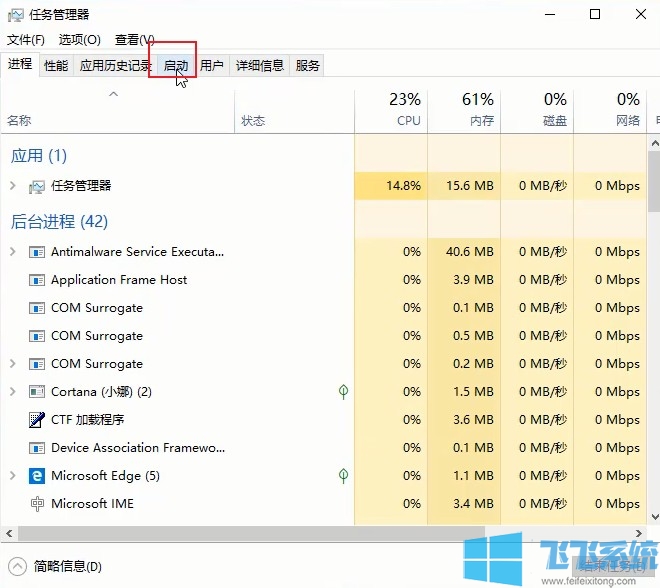Switch to the 用户 tab
The height and width of the screenshot is (588, 660).
tap(212, 65)
